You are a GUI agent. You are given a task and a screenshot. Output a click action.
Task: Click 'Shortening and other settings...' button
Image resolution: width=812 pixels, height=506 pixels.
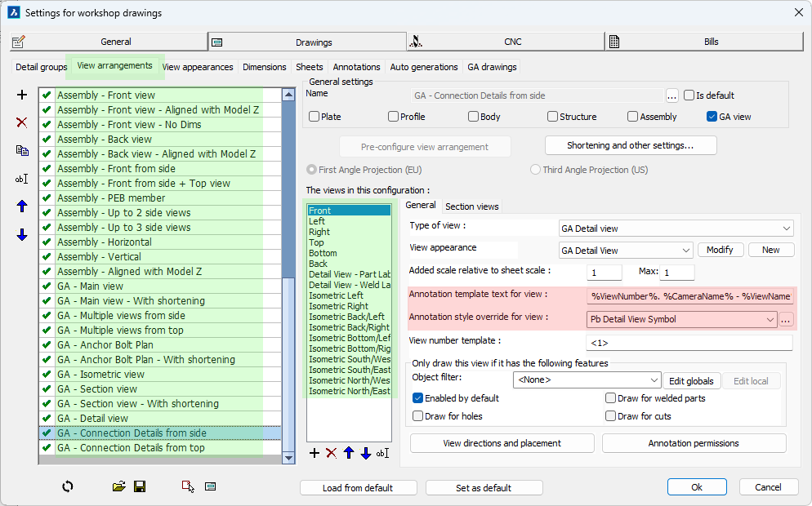(630, 145)
